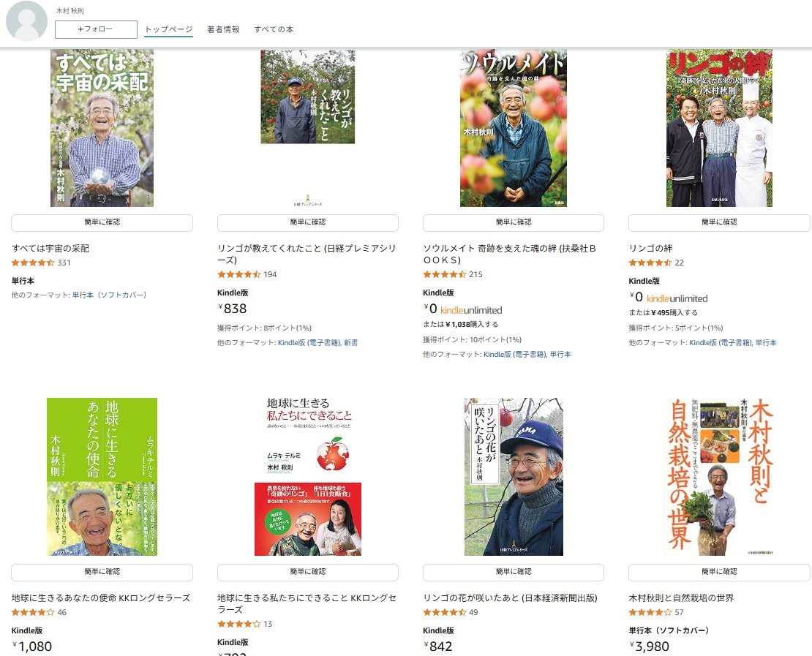Open 地球に生きるあなたの使命 green cover thumbnail
812x656 pixels.
pyautogui.click(x=102, y=477)
